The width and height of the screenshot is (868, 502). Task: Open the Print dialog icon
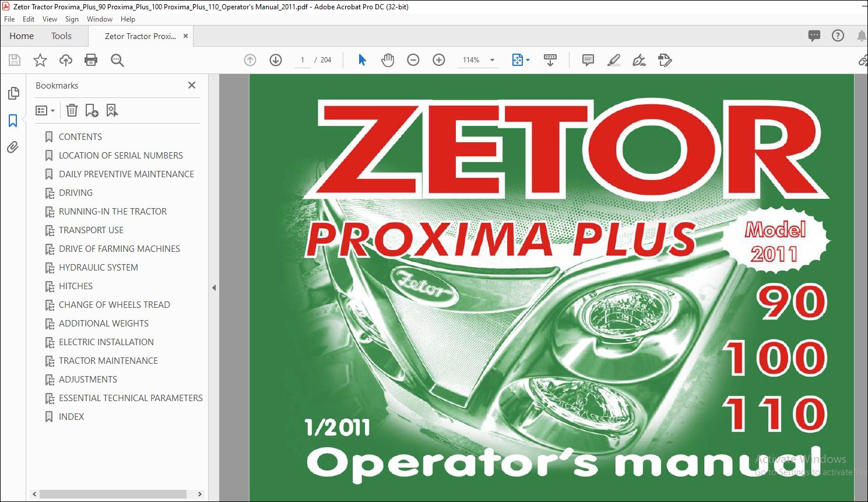(91, 60)
